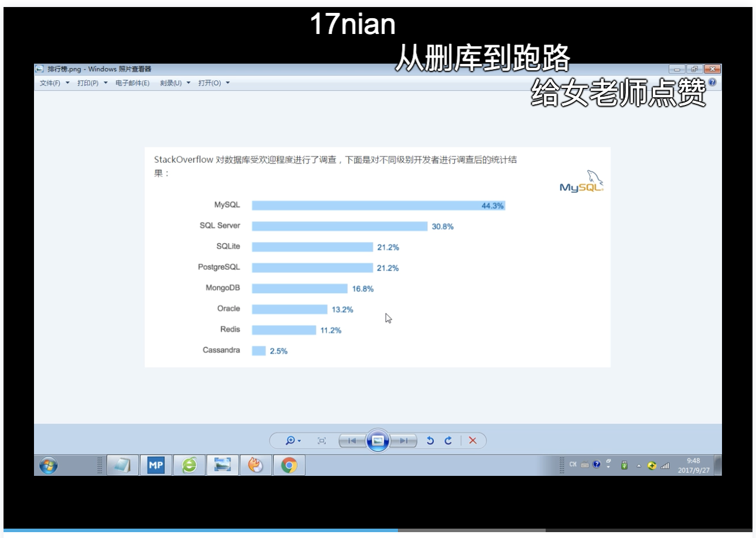This screenshot has height=538, width=756.
Task: Open the MP app on the taskbar
Action: (155, 465)
